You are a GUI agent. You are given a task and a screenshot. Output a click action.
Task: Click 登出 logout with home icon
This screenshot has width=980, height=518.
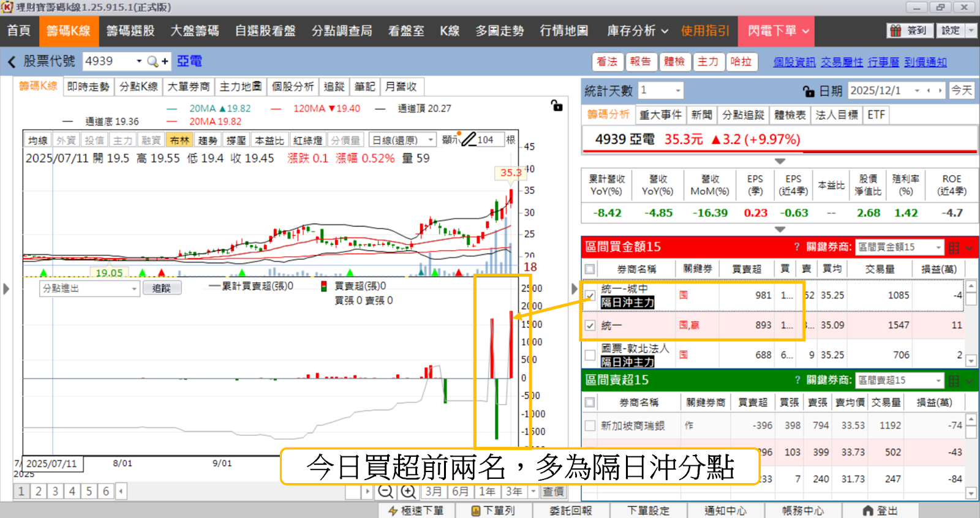880,510
